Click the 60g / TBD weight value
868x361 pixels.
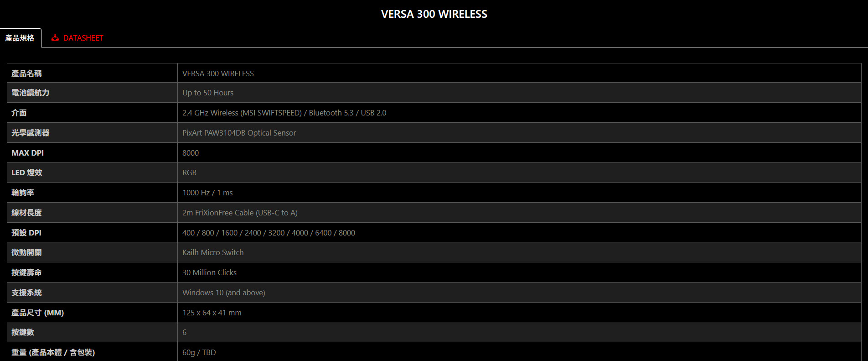tap(199, 352)
